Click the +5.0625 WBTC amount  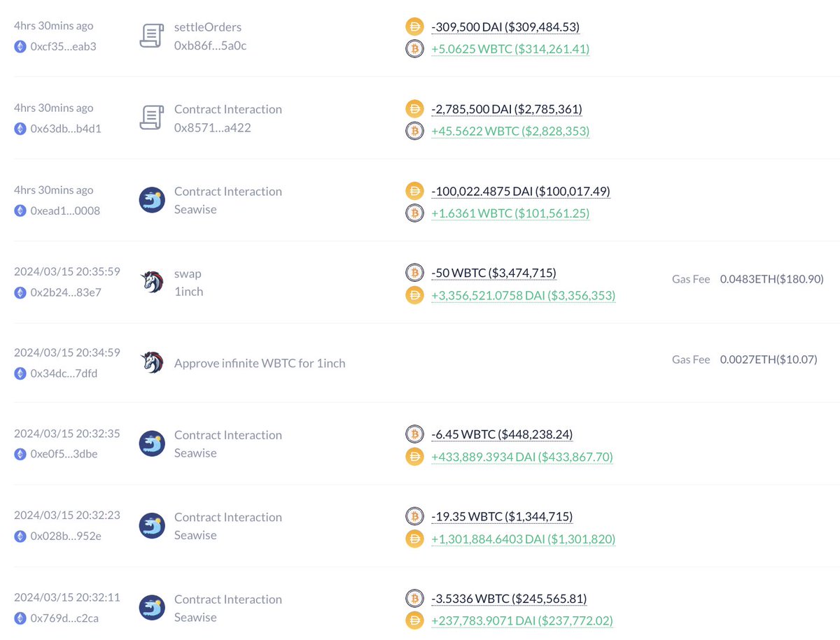(x=510, y=49)
